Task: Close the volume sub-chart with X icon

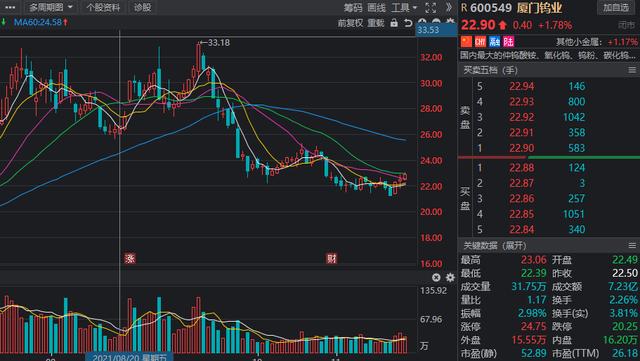Action: [436, 277]
